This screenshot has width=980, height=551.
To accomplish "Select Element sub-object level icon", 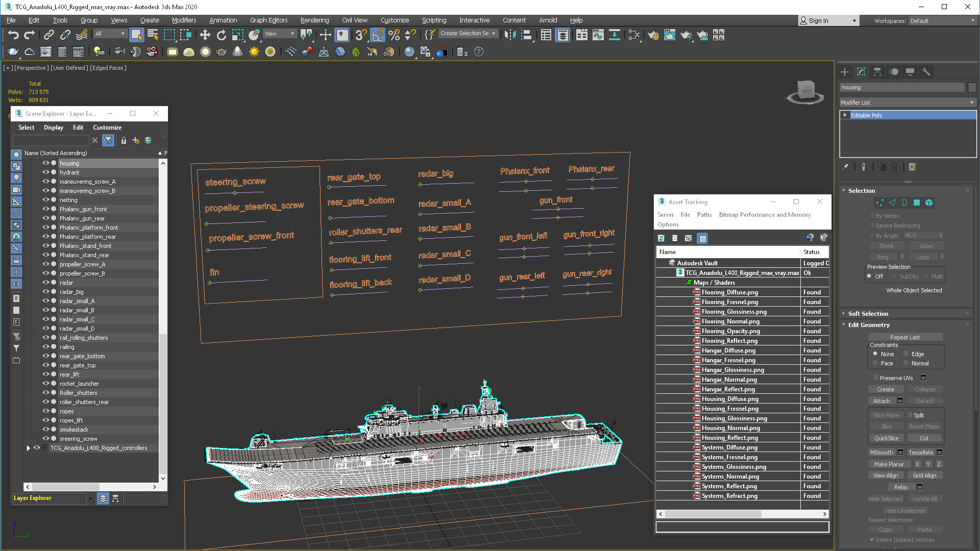I will [x=929, y=203].
